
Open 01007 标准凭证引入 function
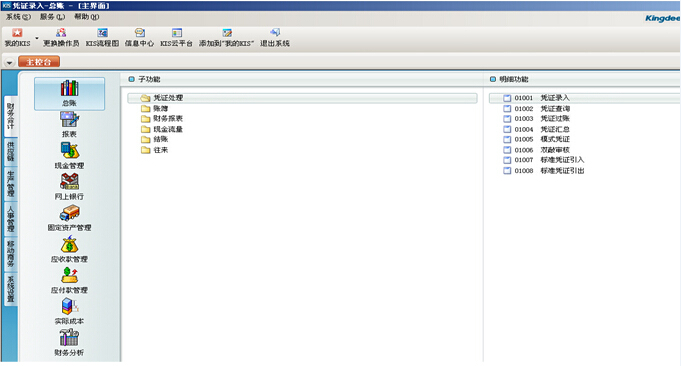tap(544, 160)
